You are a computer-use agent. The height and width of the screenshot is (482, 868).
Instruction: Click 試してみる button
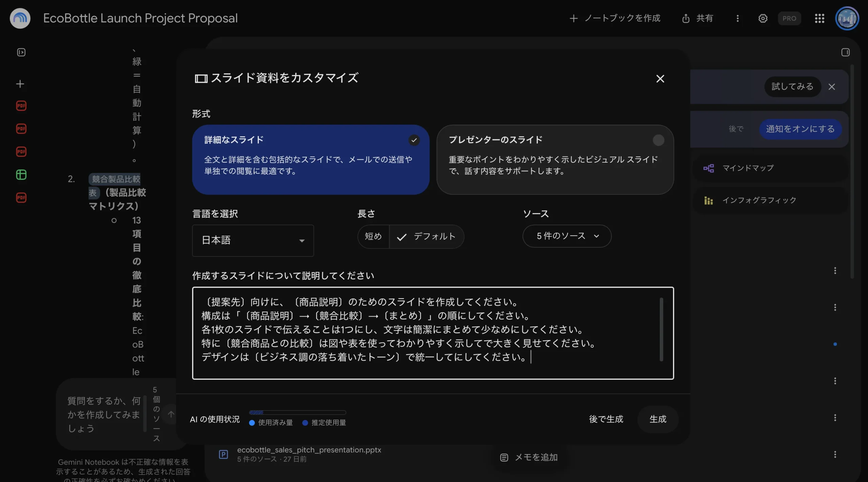click(x=792, y=87)
